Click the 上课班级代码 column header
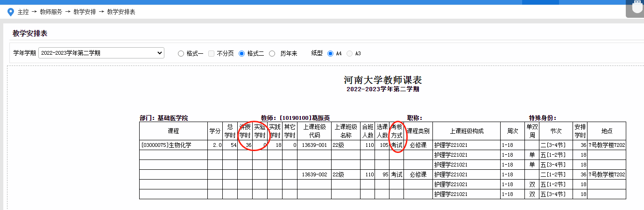The width and height of the screenshot is (644, 210). coord(314,131)
